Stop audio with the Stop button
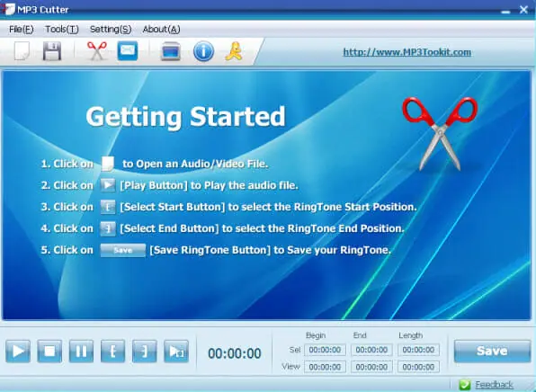Screen dimensions: 536x392 (49, 351)
